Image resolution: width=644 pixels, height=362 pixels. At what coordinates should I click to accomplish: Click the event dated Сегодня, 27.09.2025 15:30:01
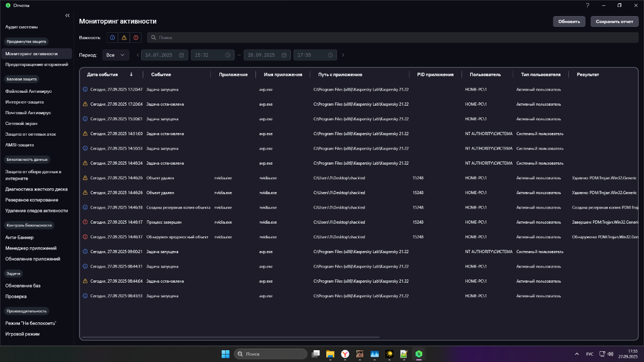pyautogui.click(x=116, y=119)
